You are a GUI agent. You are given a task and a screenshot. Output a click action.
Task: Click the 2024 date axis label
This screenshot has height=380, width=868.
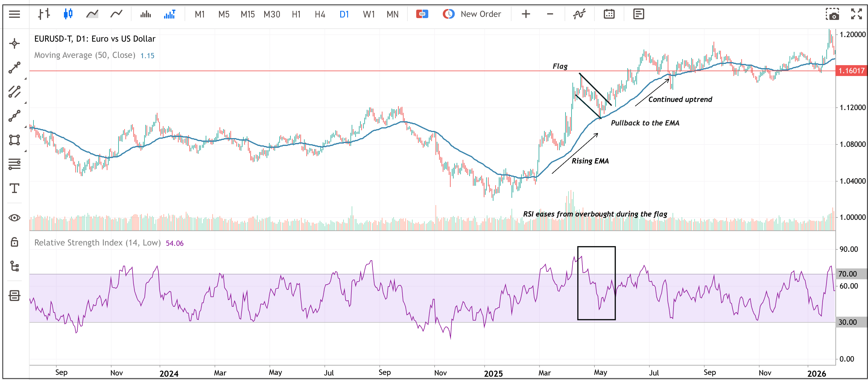coord(169,374)
